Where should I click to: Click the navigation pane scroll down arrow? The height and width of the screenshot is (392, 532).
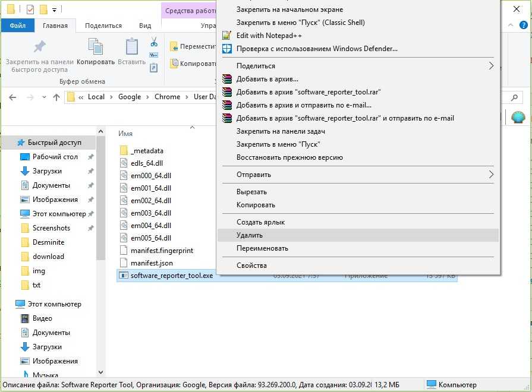(101, 373)
